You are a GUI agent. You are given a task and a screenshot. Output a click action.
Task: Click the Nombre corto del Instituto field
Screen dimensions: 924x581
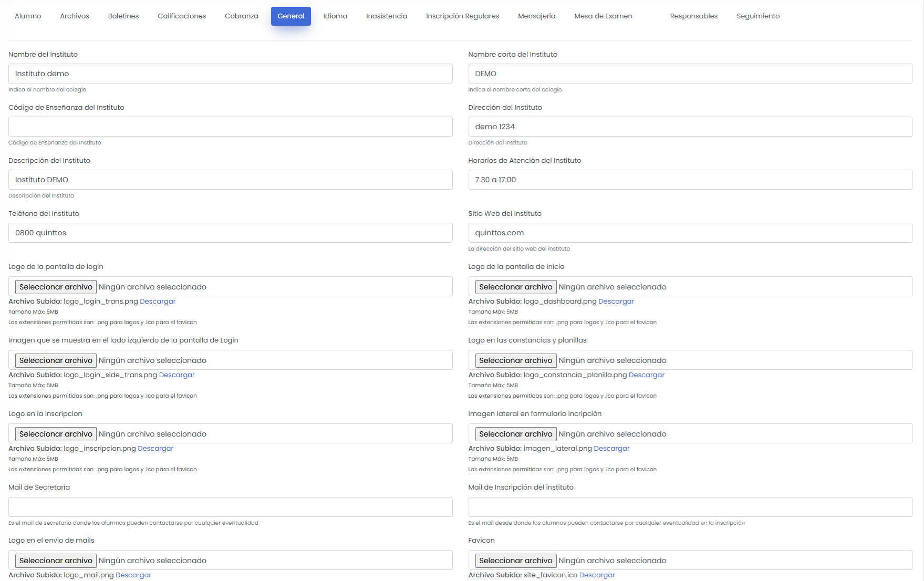click(690, 74)
